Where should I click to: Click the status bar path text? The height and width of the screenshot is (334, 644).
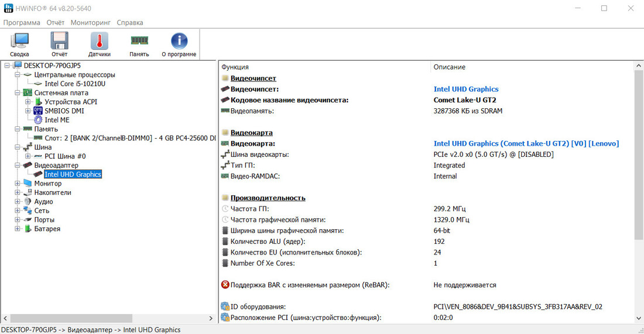click(x=91, y=329)
